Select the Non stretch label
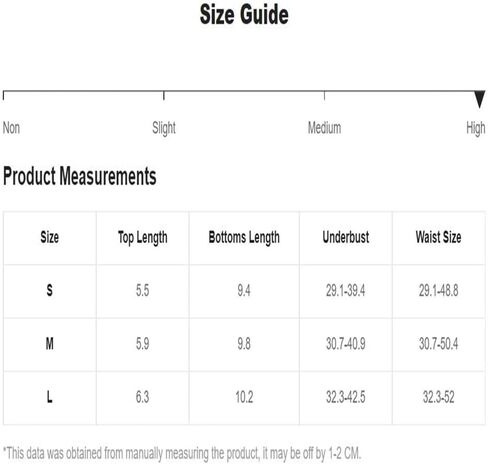This screenshot has width=488, height=464. 11,128
